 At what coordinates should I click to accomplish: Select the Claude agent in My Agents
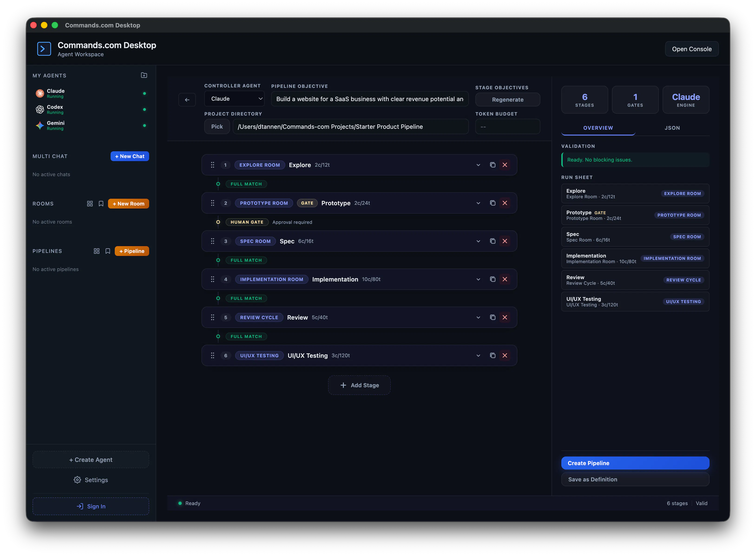pos(91,93)
